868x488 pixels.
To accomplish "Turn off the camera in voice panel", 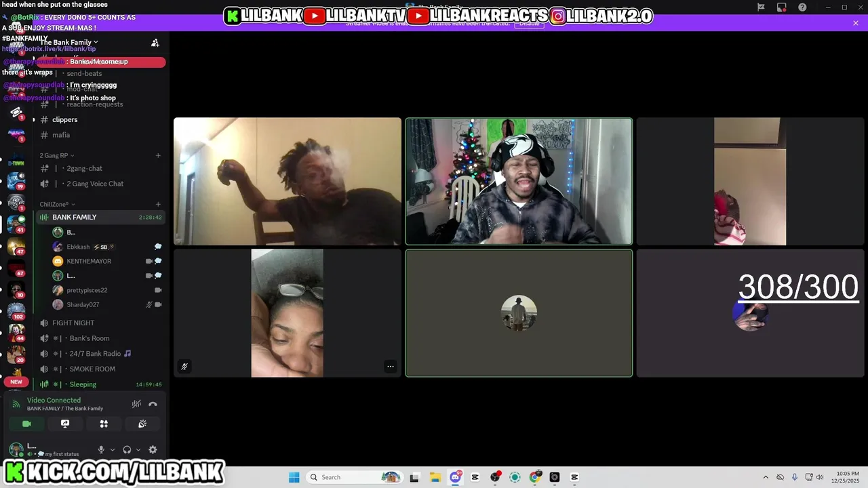I will click(x=26, y=424).
